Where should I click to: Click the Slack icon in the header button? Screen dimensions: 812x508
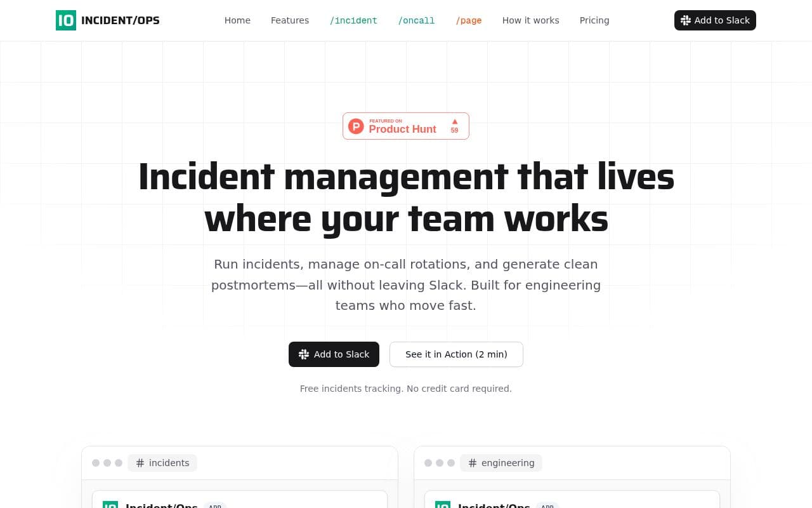686,20
